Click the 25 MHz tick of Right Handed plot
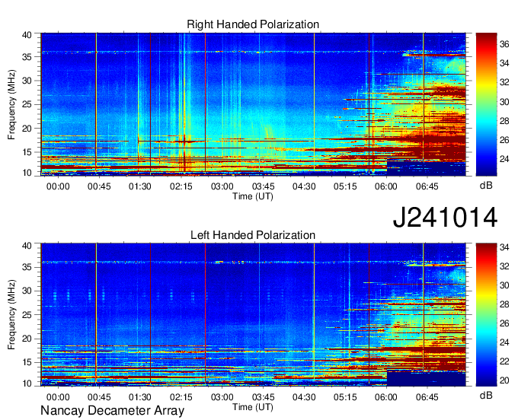518x420 pixels. 27,104
